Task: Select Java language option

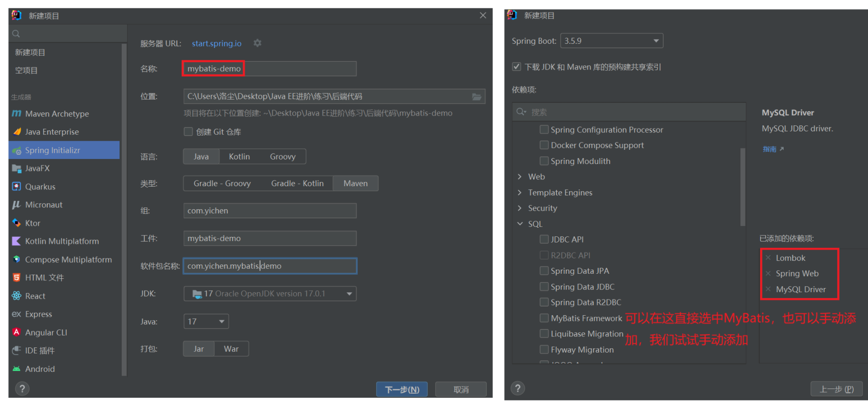Action: tap(201, 157)
